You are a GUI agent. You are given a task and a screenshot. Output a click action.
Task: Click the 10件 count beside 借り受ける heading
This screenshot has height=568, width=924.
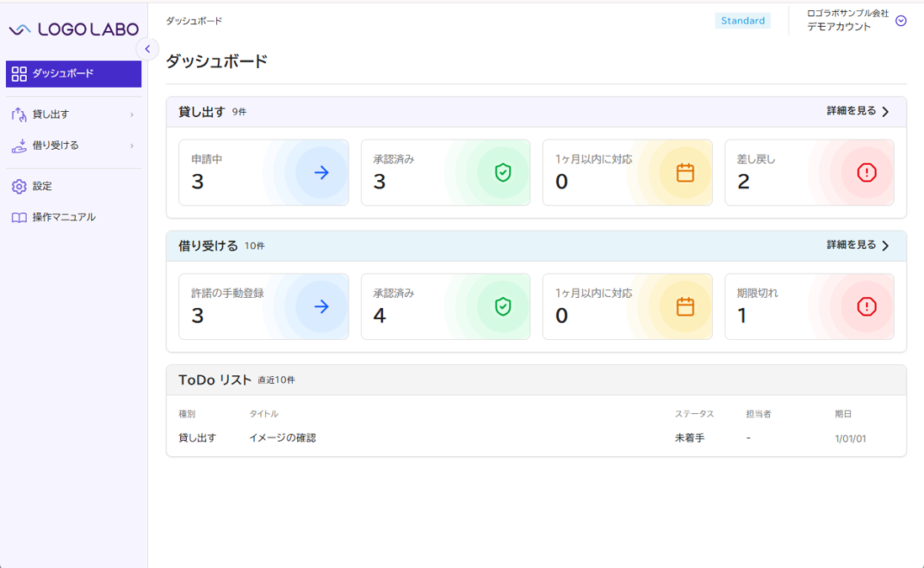pyautogui.click(x=255, y=247)
